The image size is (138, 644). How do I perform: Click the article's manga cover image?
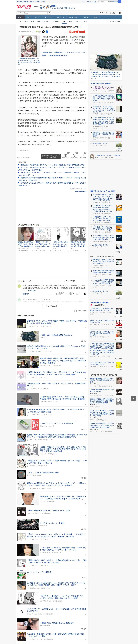coord(29,46)
